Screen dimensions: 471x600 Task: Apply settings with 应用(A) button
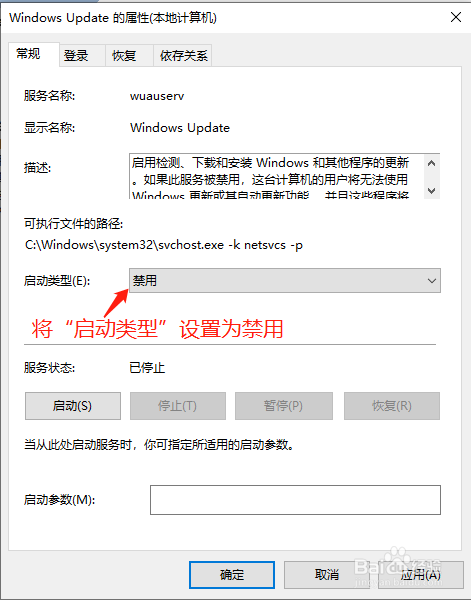point(420,575)
